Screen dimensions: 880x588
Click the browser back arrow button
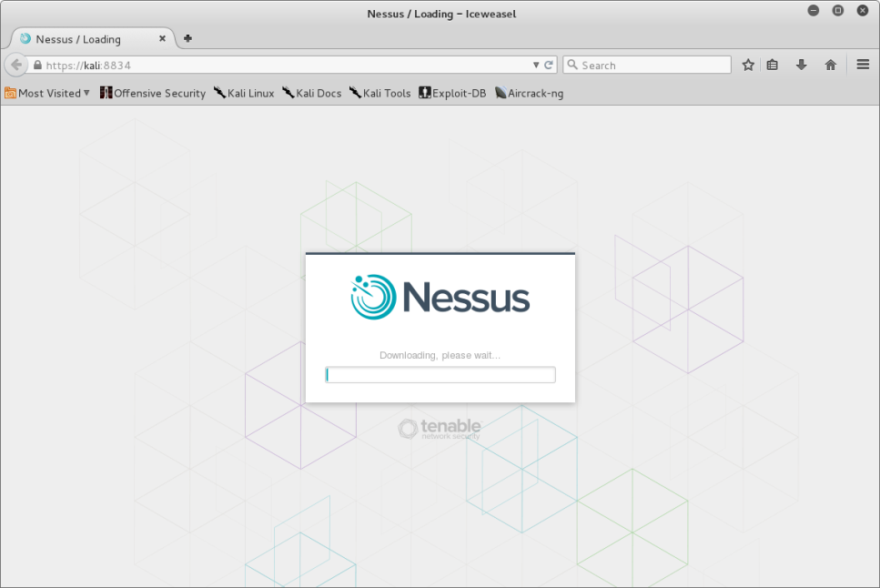pyautogui.click(x=16, y=66)
